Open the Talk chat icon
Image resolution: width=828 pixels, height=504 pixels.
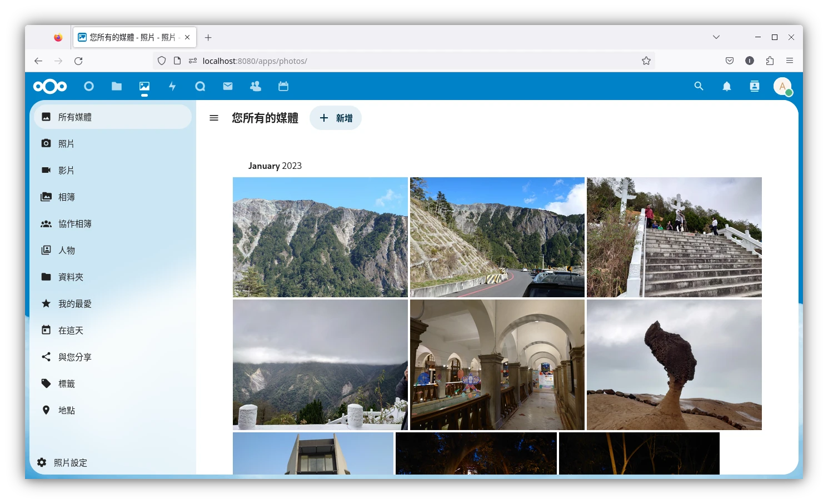coord(200,86)
